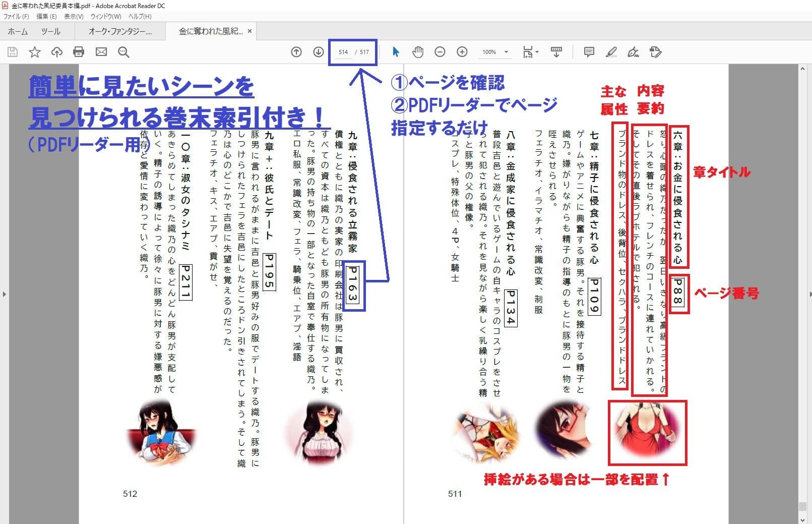Switch to the オーク・ファンタジー document tab
812x524 pixels.
coord(121,31)
